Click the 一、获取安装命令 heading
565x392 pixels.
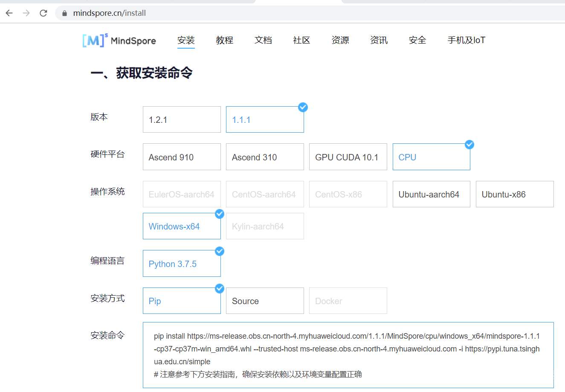tap(142, 73)
